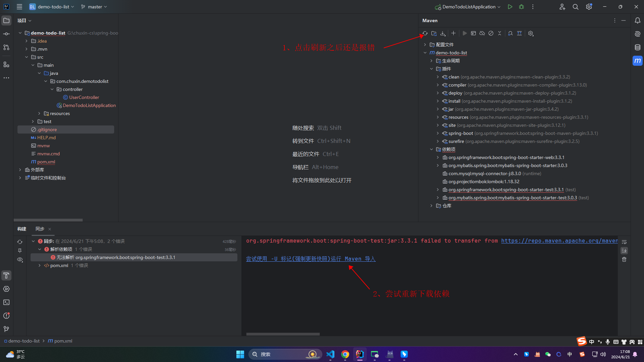Toggle eye view options in build panel
The height and width of the screenshot is (362, 644).
[20, 260]
